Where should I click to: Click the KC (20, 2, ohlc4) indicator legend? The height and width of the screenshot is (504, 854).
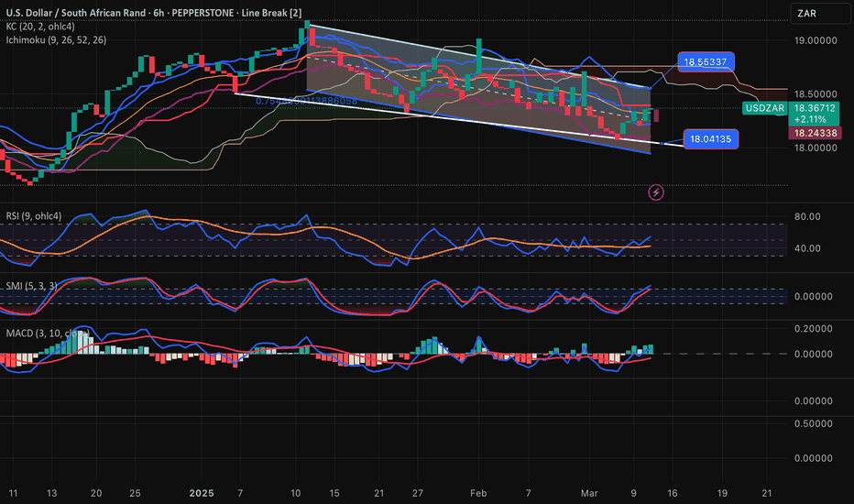(40, 27)
